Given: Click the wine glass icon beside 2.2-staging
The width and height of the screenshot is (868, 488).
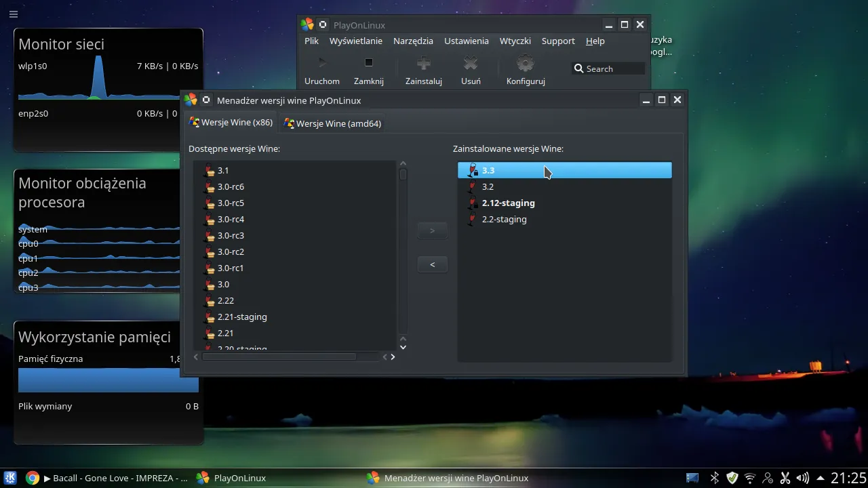Looking at the screenshot, I should tap(473, 219).
